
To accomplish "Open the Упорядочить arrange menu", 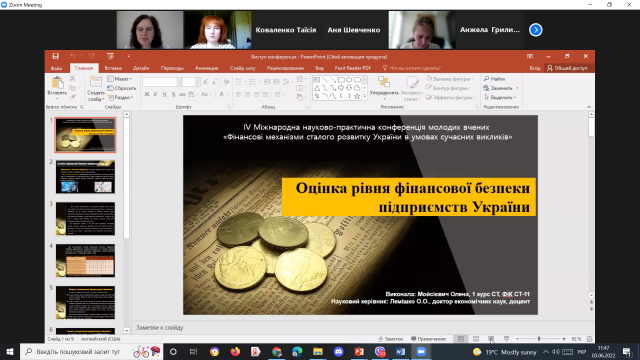I will [x=384, y=88].
